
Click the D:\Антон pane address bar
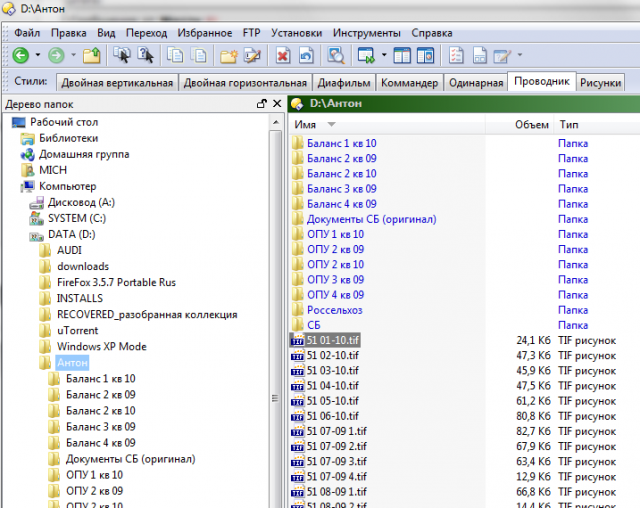tap(464, 104)
